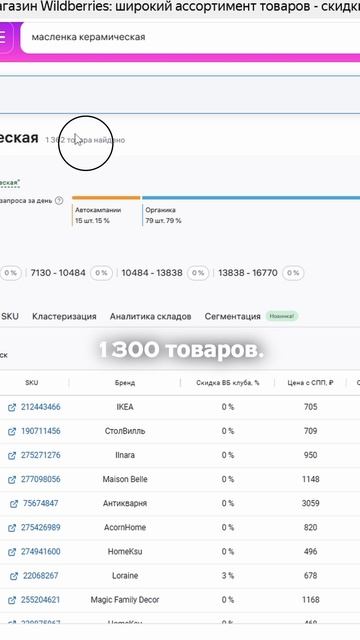This screenshot has height=640, width=360.
Task: Open SKU link 255204621
Action: pos(40,600)
